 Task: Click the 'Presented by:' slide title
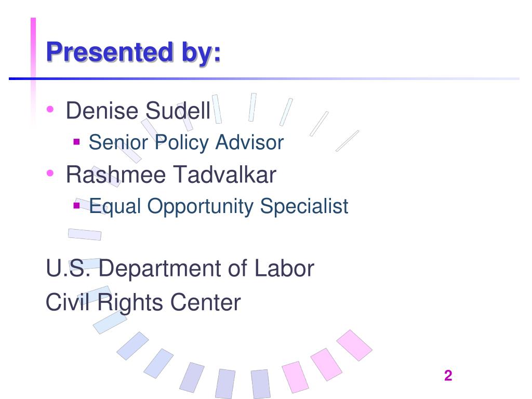click(x=134, y=52)
